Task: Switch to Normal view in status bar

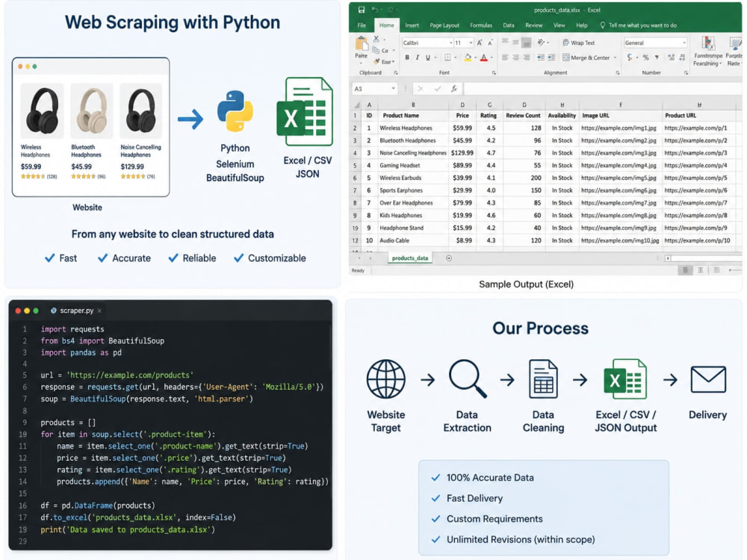Action: point(685,270)
